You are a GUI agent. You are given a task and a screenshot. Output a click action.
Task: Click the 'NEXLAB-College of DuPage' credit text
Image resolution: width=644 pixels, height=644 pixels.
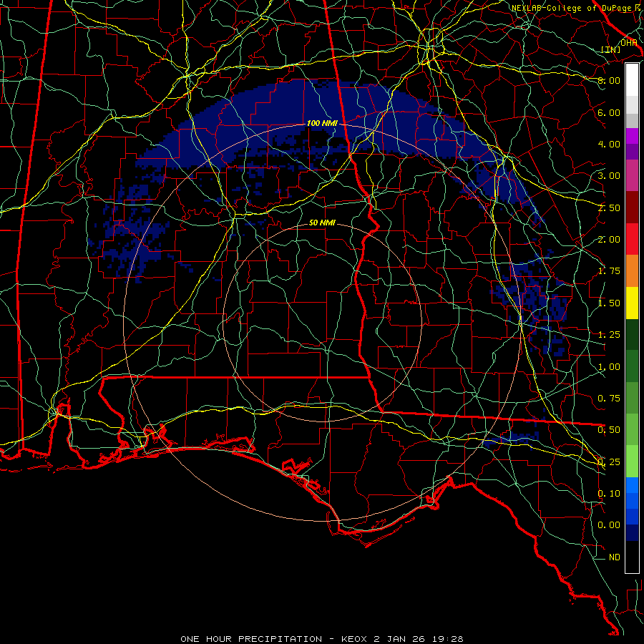coord(571,8)
